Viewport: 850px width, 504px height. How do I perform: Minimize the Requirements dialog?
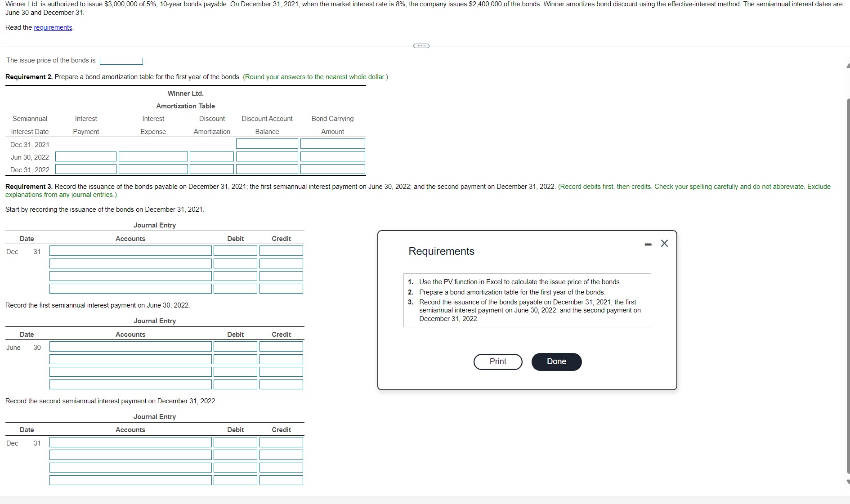(648, 245)
